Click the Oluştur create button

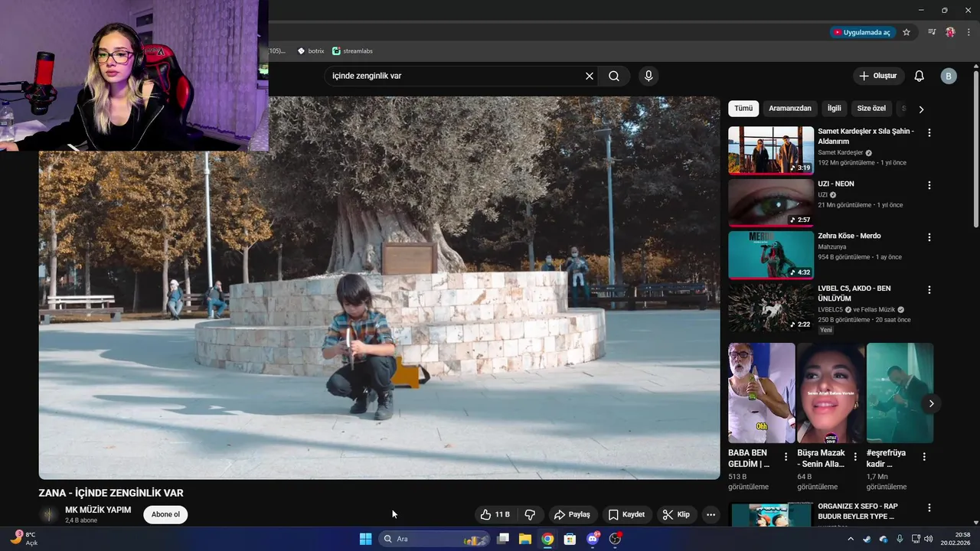tap(878, 76)
